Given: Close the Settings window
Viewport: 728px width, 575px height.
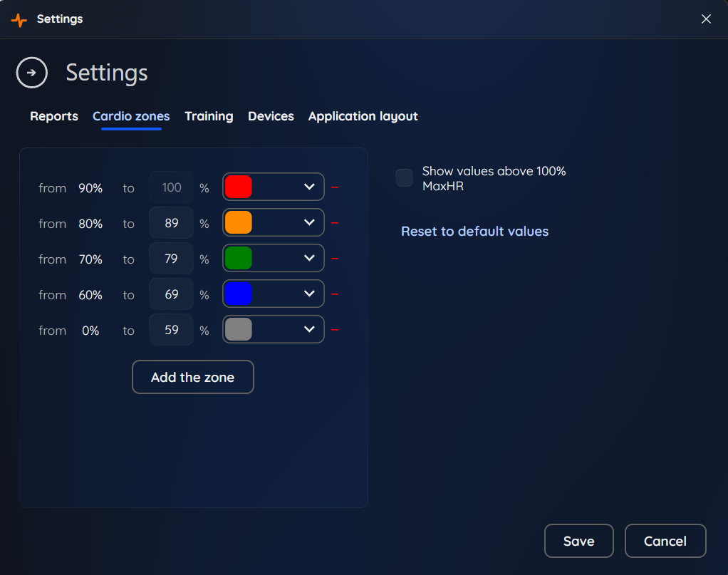Looking at the screenshot, I should point(706,19).
